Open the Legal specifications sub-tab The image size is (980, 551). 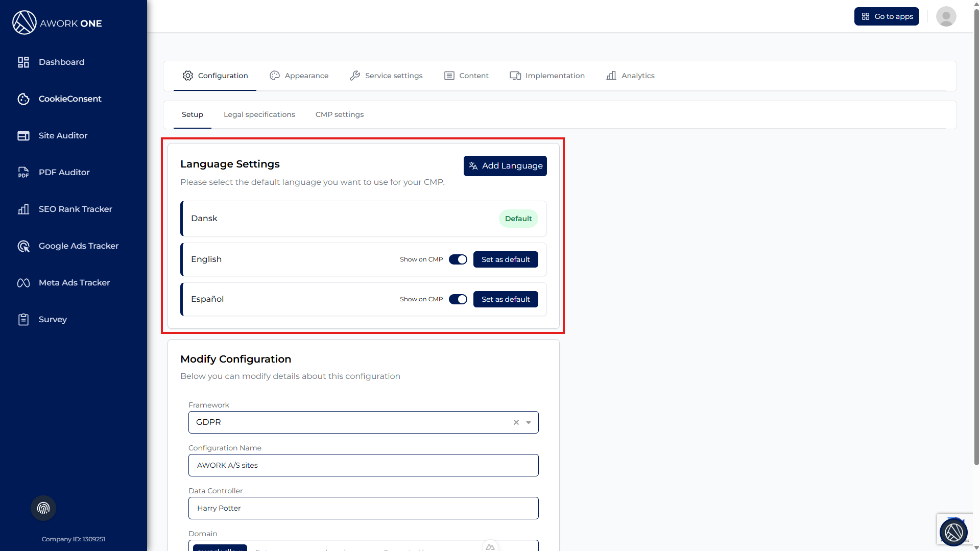pyautogui.click(x=259, y=114)
